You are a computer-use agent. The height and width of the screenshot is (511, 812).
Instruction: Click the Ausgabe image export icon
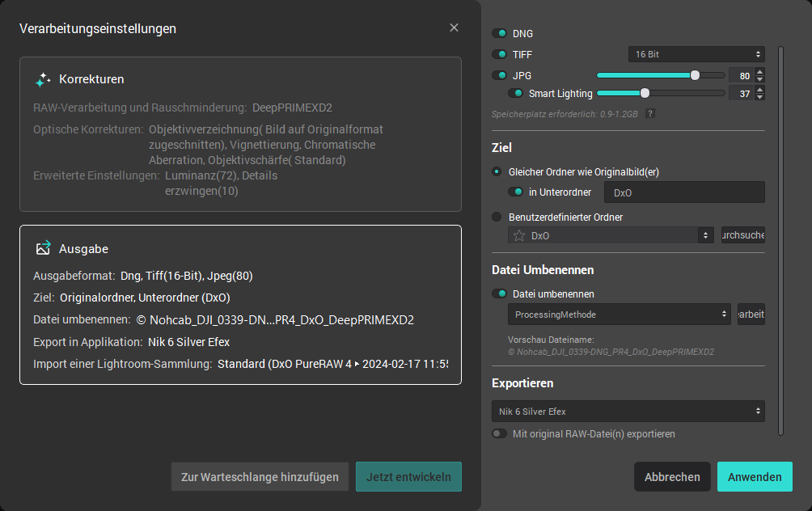point(43,249)
